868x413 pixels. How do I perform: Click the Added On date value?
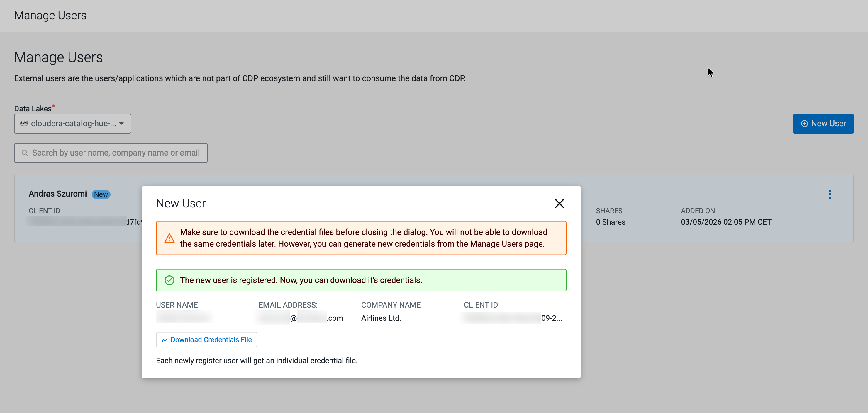tap(726, 222)
